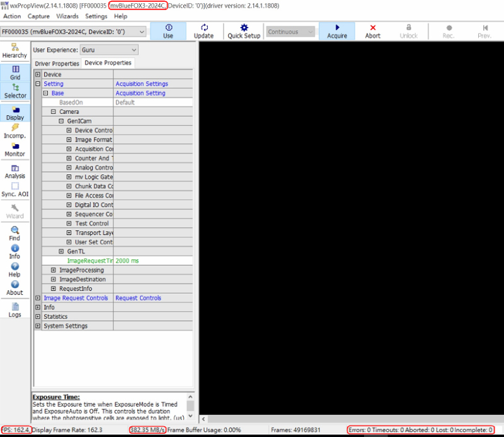Click the Update refresh icon
The height and width of the screenshot is (437, 504).
203,28
